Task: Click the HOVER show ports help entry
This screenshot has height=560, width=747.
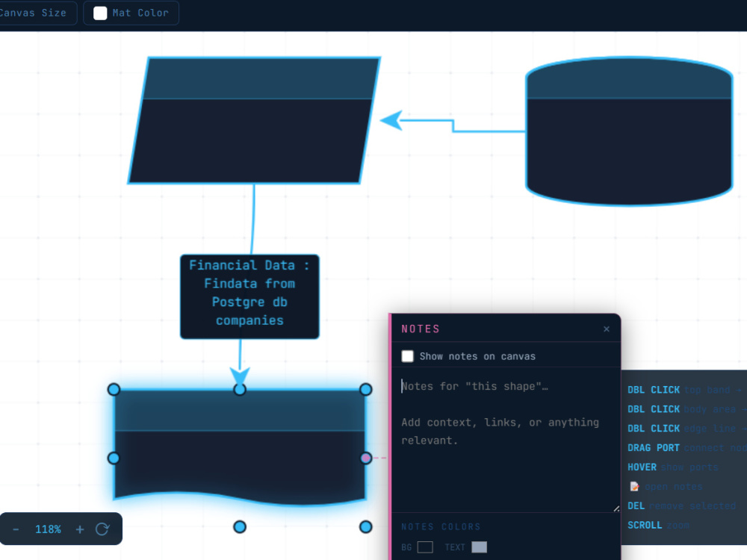Action: [673, 467]
